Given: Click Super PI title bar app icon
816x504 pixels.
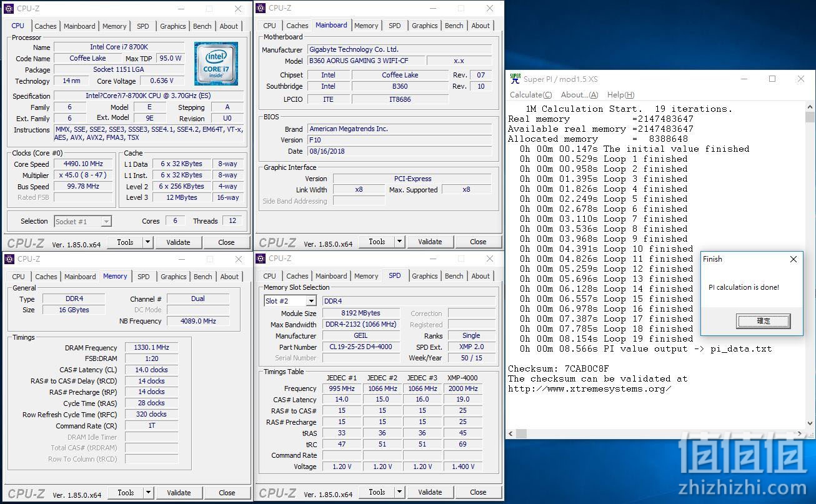Looking at the screenshot, I should click(515, 79).
